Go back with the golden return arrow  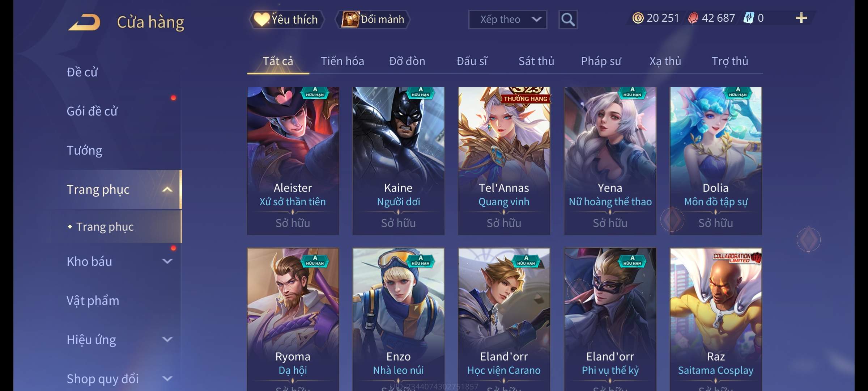84,22
